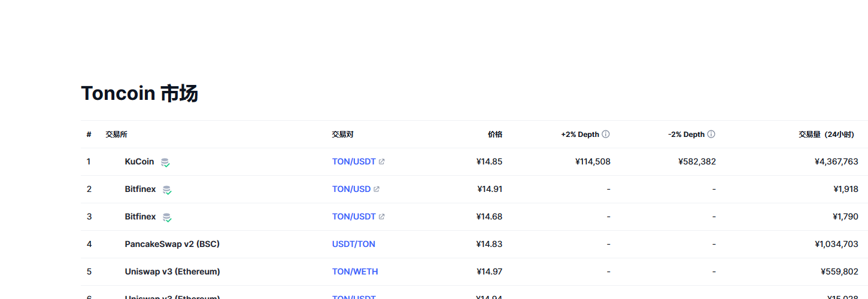This screenshot has height=299, width=868.
Task: Sort by the 价格 column header
Action: (x=495, y=135)
